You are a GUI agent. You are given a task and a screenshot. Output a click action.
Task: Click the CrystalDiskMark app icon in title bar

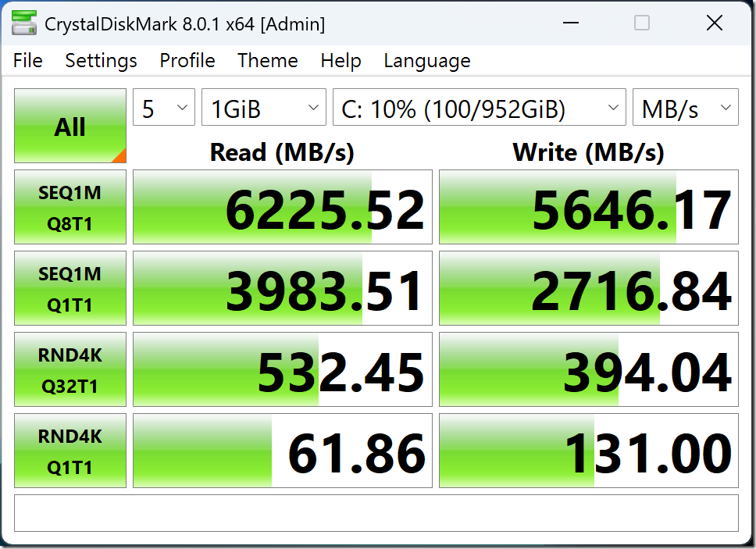click(24, 23)
